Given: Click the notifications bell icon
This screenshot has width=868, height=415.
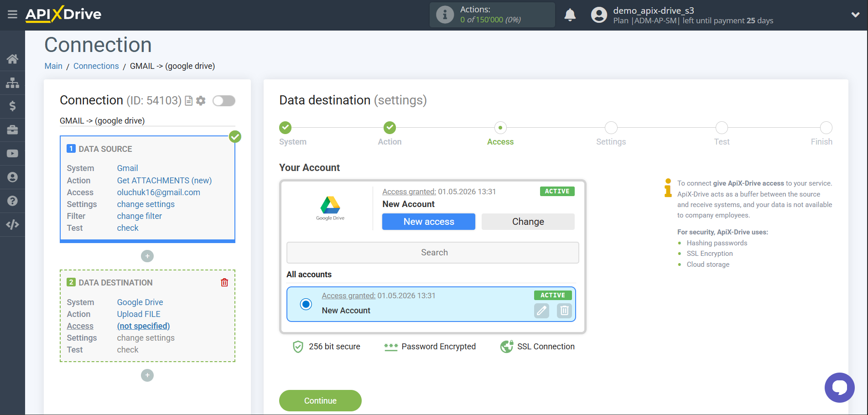Looking at the screenshot, I should pos(570,15).
